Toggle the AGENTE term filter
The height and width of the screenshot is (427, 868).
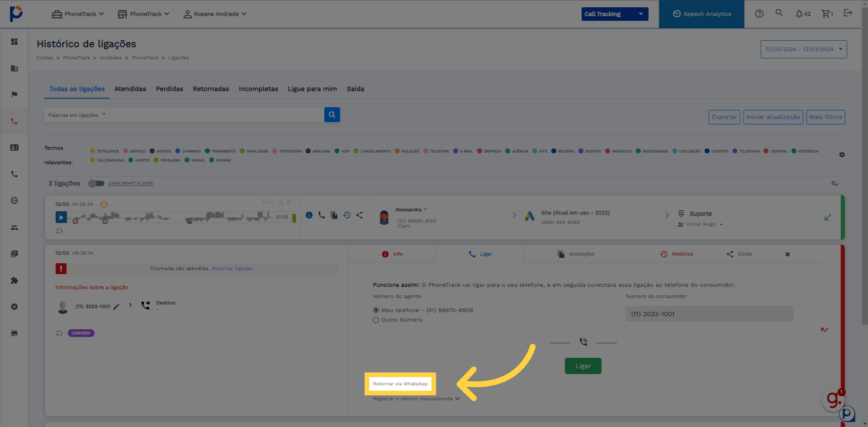click(x=161, y=151)
